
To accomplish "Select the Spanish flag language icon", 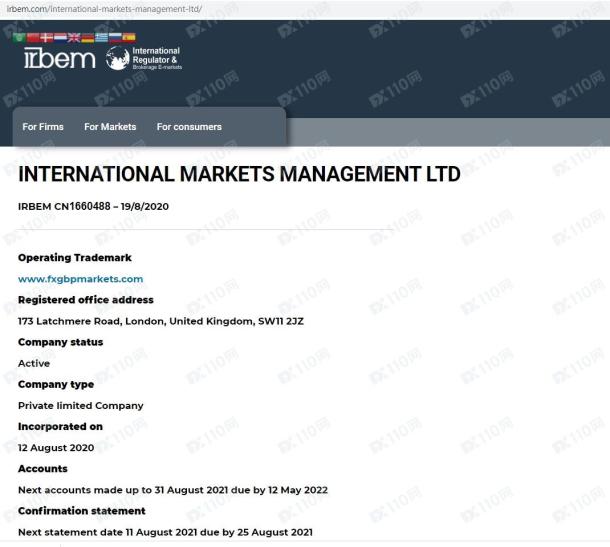I will (129, 37).
